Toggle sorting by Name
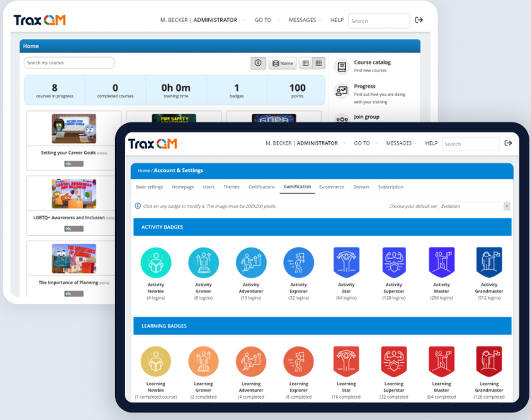Image resolution: width=531 pixels, height=420 pixels. (x=282, y=63)
